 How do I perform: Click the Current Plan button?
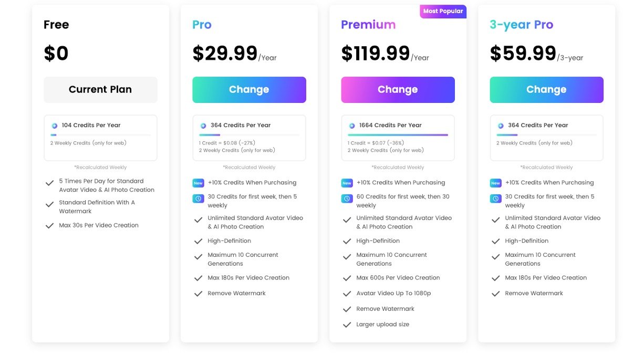click(x=100, y=90)
